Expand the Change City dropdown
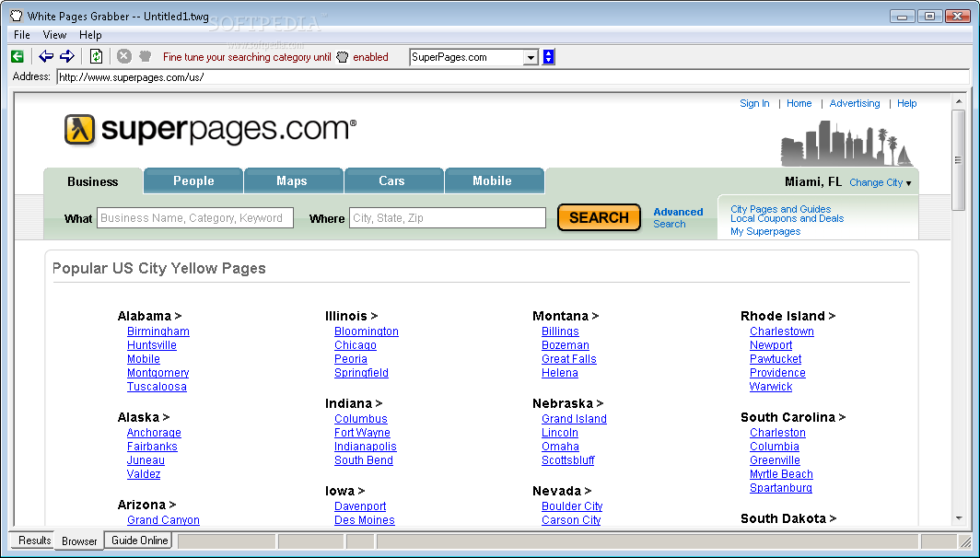The image size is (980, 558). (x=880, y=182)
